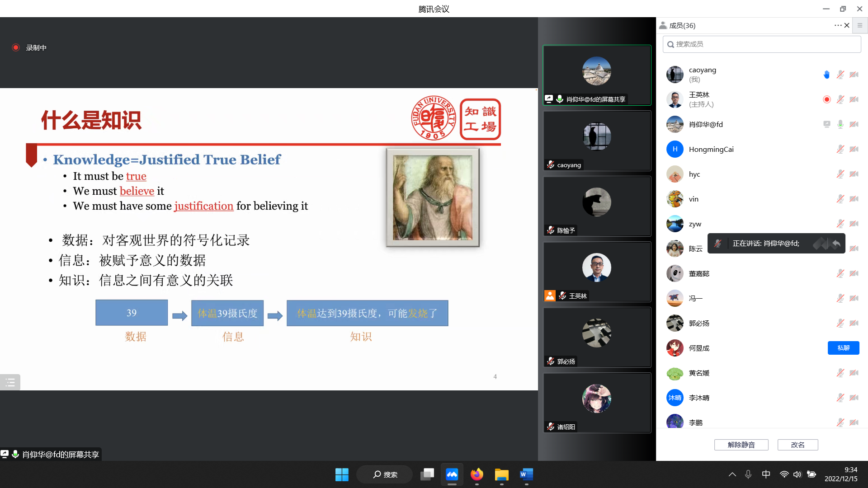Select the 王英林 video tile
The width and height of the screenshot is (868, 488).
coord(597,272)
